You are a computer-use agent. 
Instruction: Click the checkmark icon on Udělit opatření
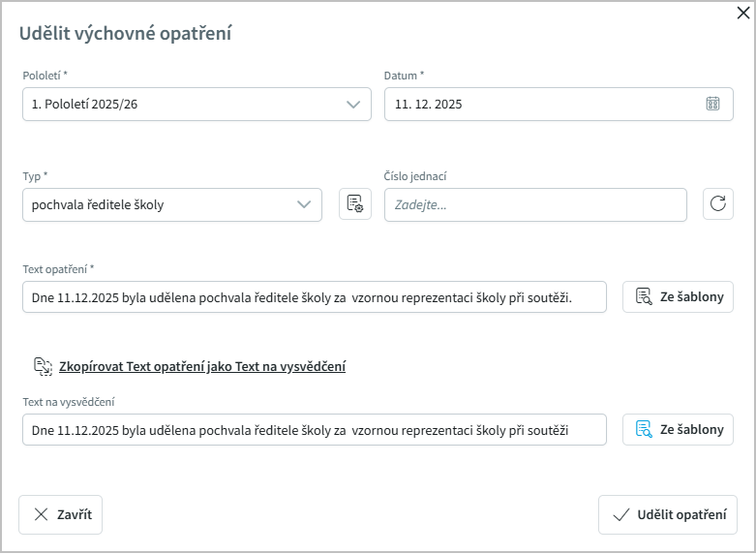coord(620,514)
